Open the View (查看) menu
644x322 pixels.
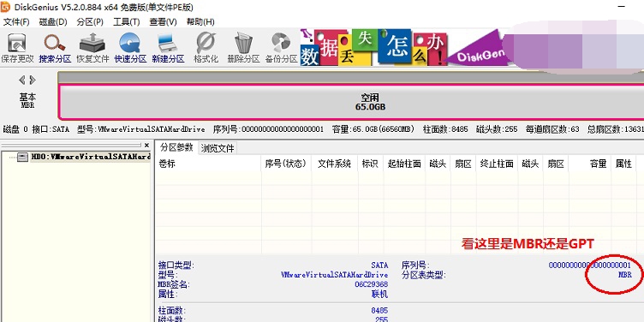coord(163,21)
